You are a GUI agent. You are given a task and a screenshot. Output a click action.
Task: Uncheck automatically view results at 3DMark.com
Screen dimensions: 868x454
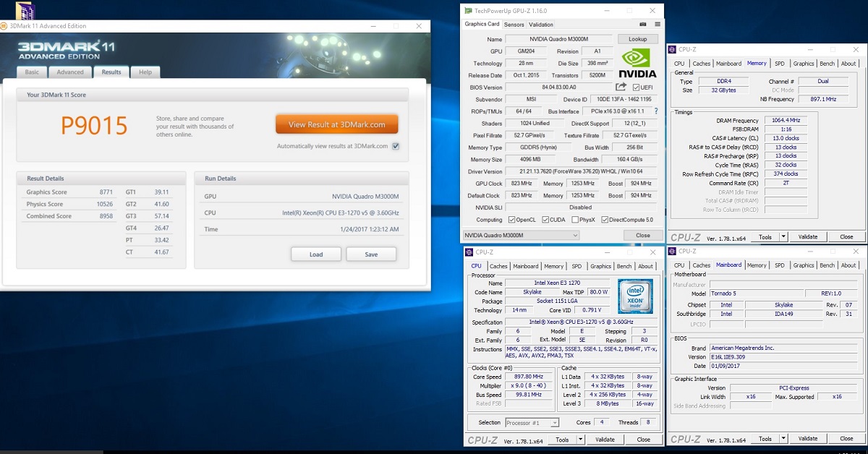pos(396,146)
